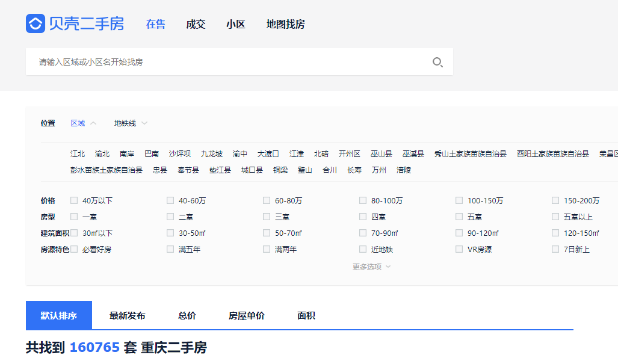This screenshot has height=364, width=618.
Task: Expand the 地铁线 subway dropdown
Action: (130, 123)
